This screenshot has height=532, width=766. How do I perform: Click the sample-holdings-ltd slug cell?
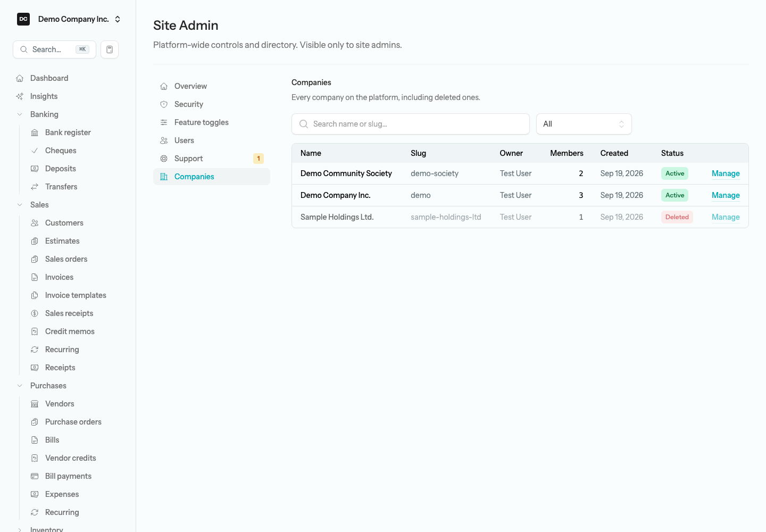[x=446, y=217]
